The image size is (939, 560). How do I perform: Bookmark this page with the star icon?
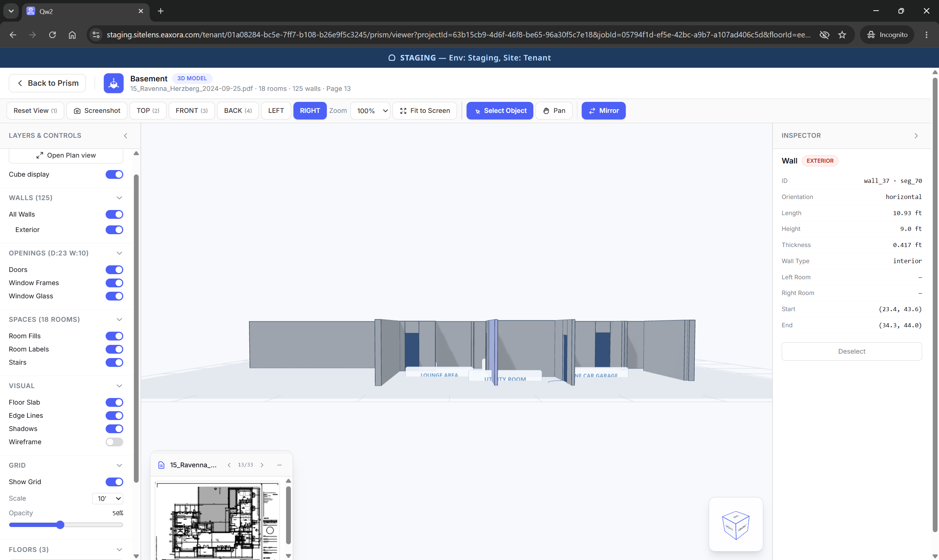click(842, 35)
